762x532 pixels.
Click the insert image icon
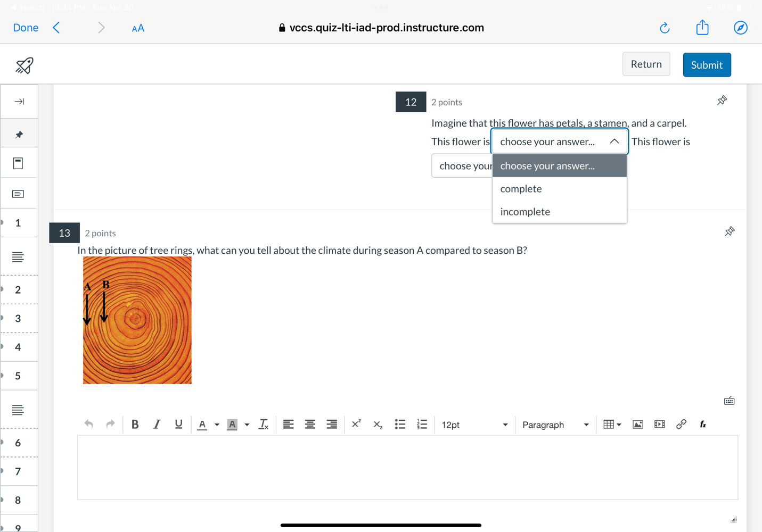[637, 425]
